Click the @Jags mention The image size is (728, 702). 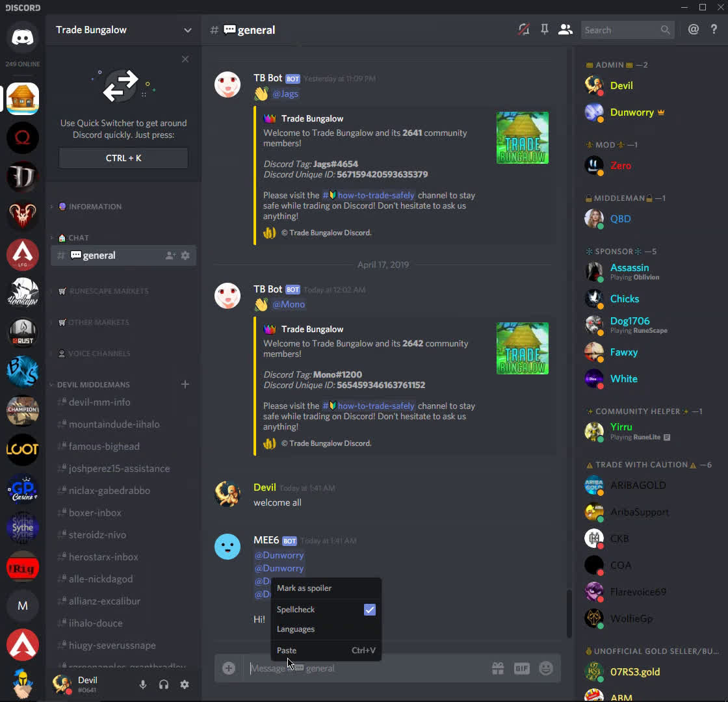(285, 94)
